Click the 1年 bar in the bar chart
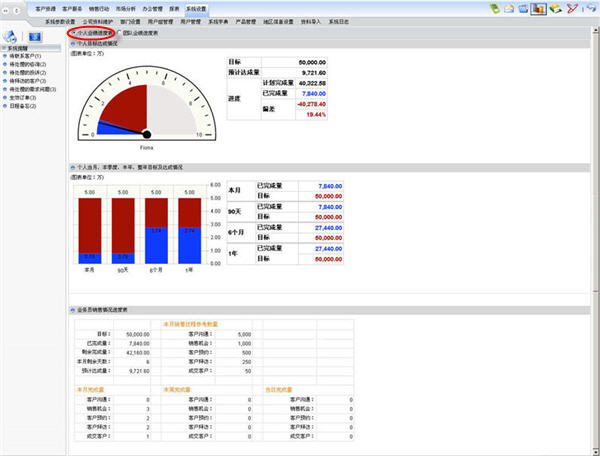Screen dimensions: 600x456 pos(189,231)
